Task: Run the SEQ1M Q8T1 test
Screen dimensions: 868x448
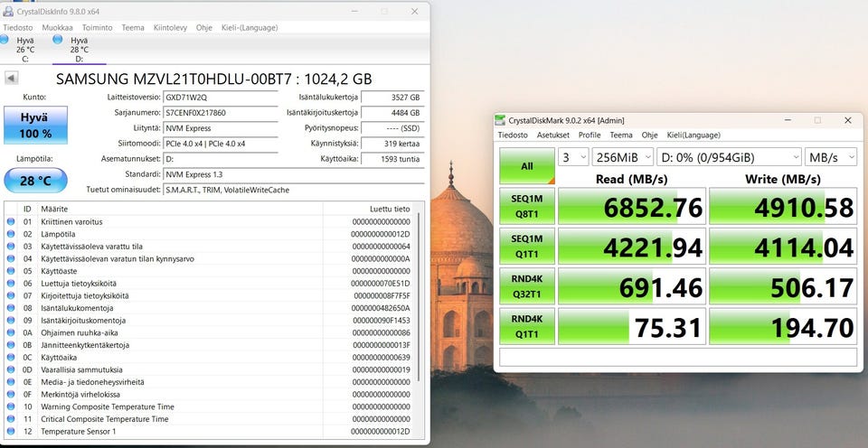Action: coord(527,208)
